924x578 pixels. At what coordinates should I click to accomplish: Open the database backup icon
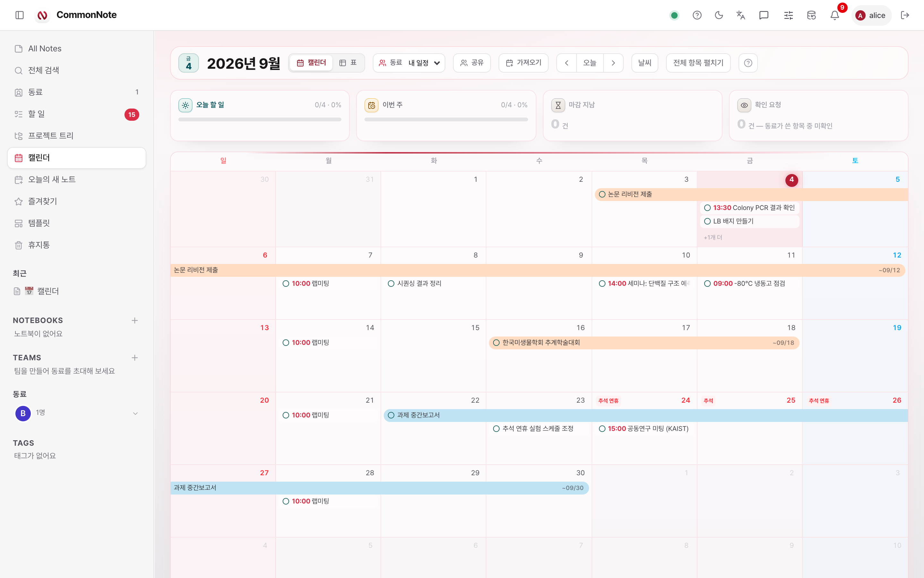(811, 15)
